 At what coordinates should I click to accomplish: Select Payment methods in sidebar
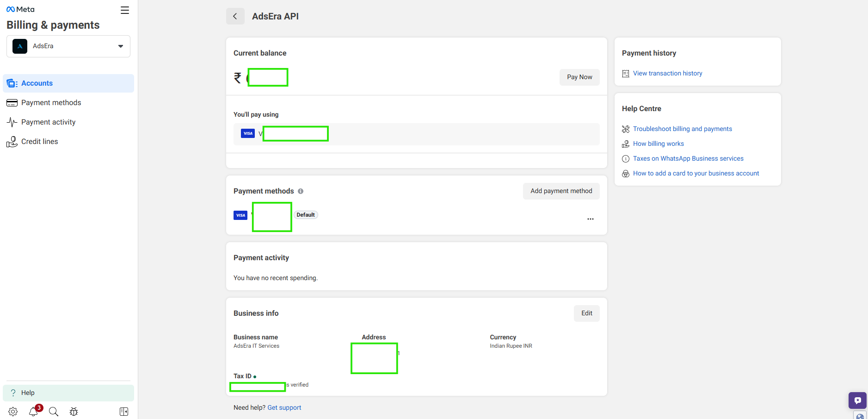coord(51,103)
